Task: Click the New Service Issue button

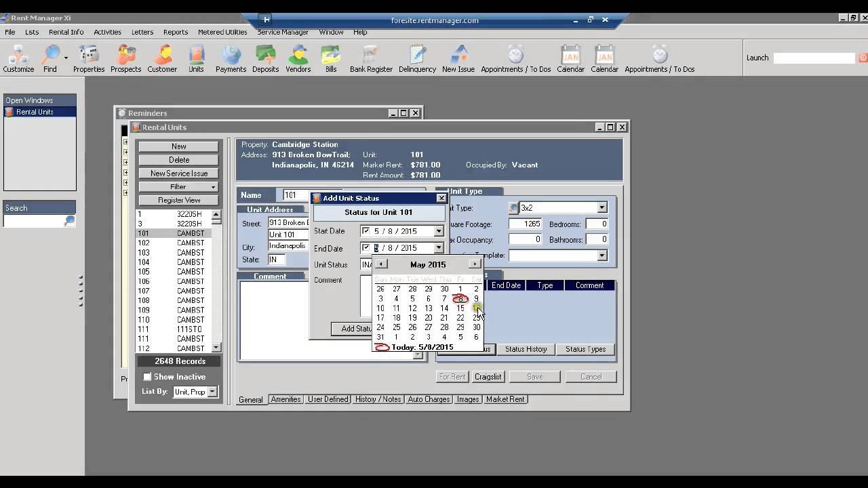Action: click(x=179, y=174)
